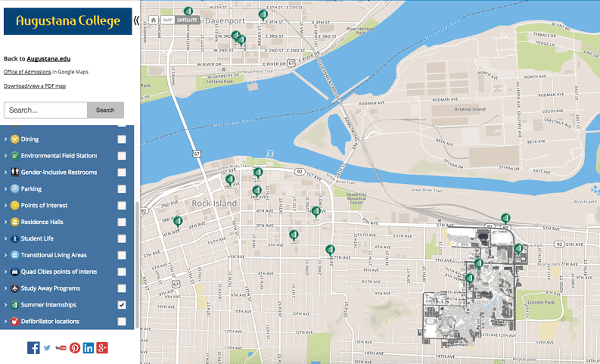This screenshot has width=600, height=364.
Task: Open Office of Admissions link
Action: click(27, 72)
